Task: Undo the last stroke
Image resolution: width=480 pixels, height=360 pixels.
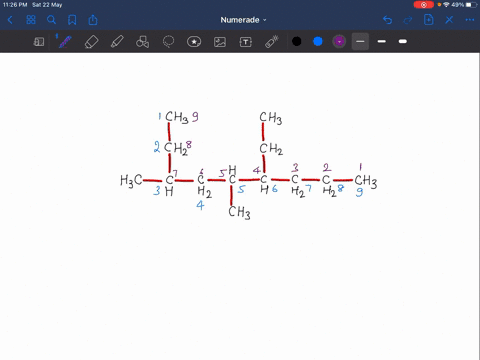Action: [x=387, y=20]
